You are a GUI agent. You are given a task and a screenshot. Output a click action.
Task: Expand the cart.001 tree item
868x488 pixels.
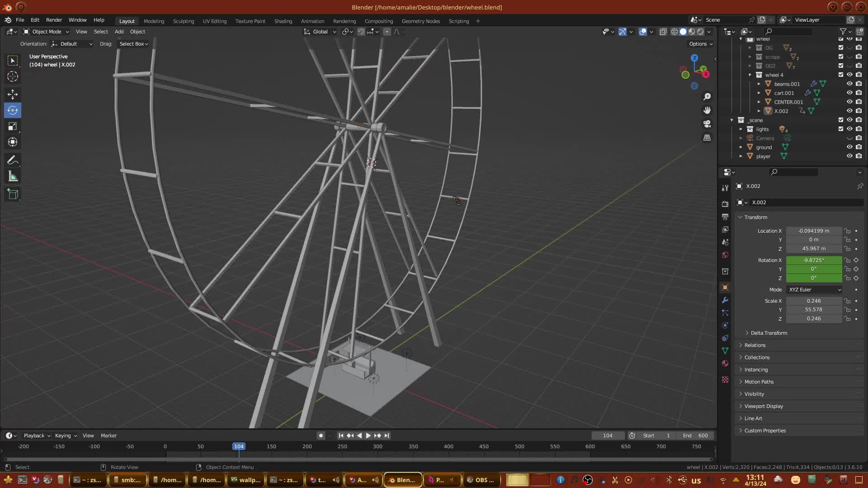759,93
